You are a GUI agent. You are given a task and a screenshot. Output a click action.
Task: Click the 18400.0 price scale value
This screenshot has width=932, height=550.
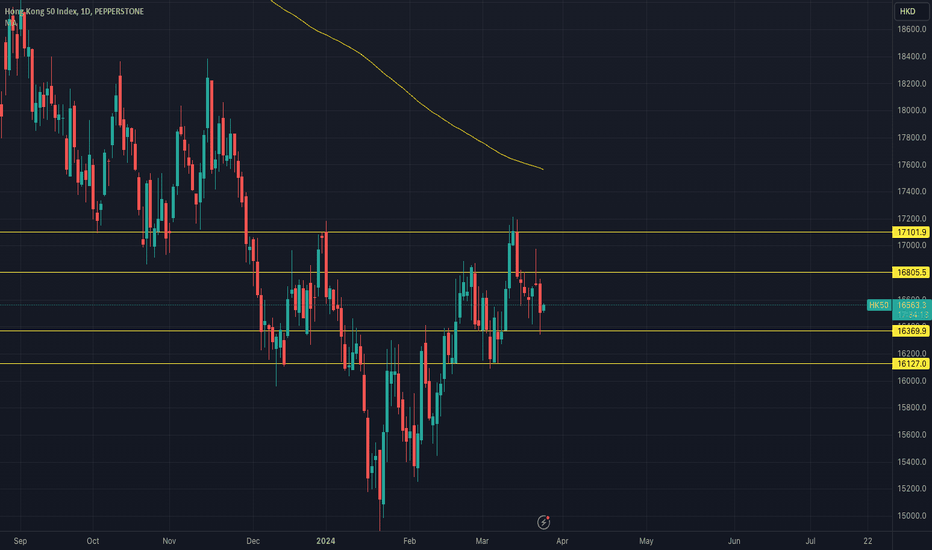[x=912, y=56]
